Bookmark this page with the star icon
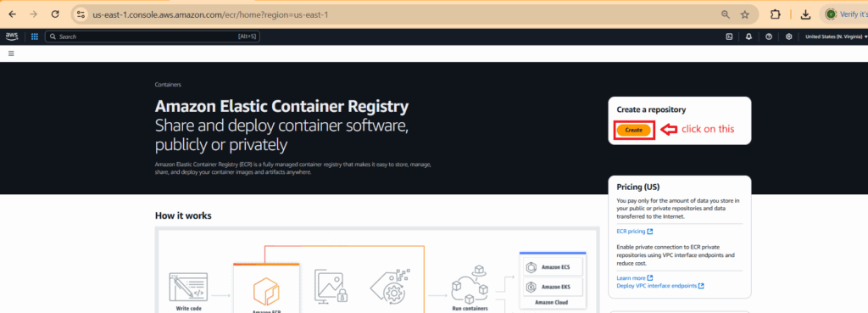Screen dimensions: 868x313 745,14
